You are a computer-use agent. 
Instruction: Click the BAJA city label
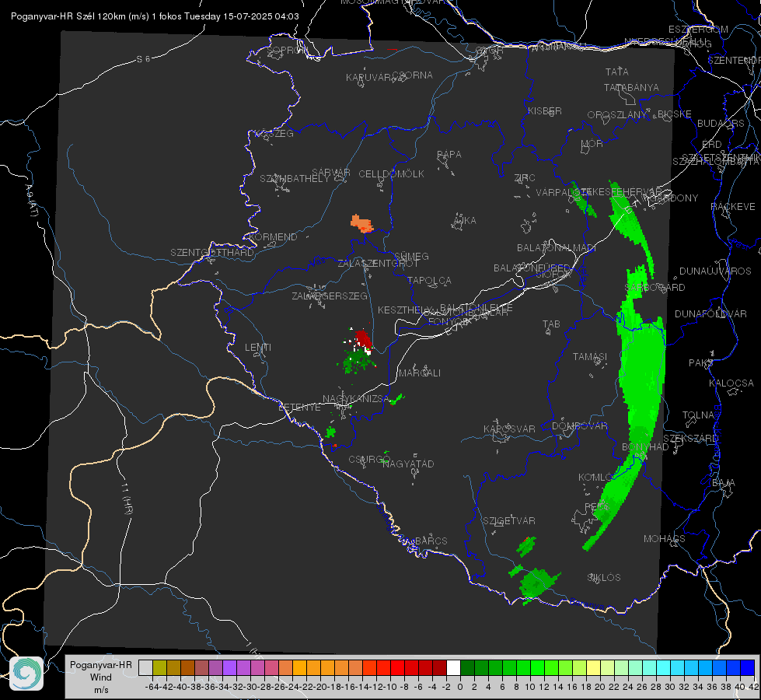(724, 483)
